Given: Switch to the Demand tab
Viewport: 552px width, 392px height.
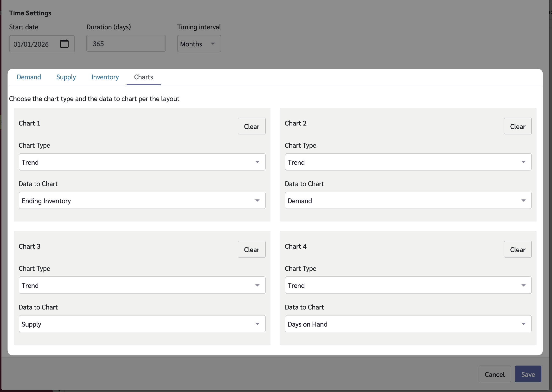Looking at the screenshot, I should (x=29, y=77).
